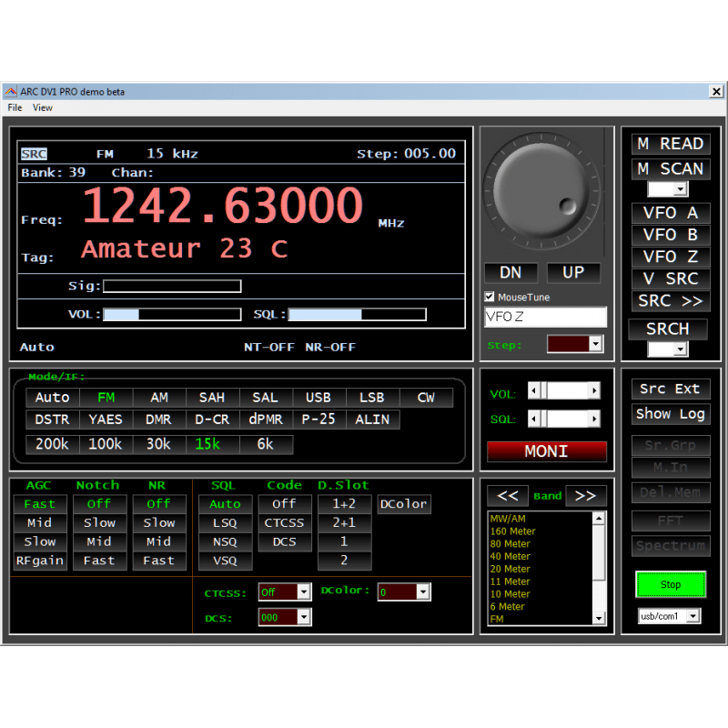Screen dimensions: 728x728
Task: Click SQL slider left arrow
Action: [533, 419]
